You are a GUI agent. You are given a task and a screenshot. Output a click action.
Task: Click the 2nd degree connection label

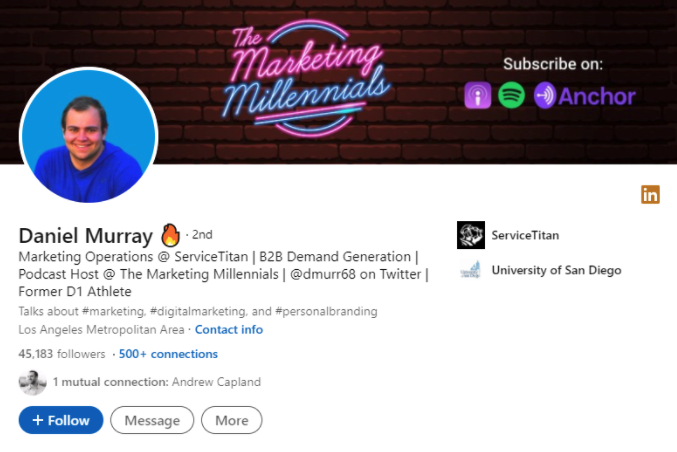coord(202,235)
